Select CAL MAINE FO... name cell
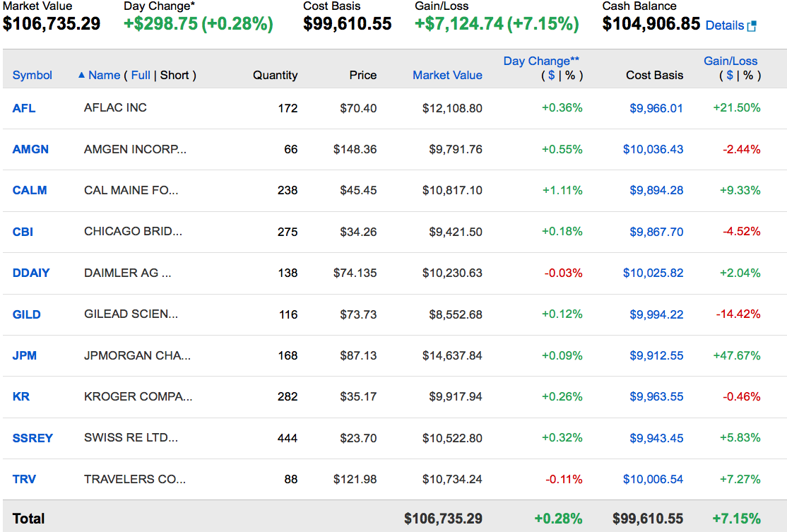This screenshot has height=532, width=787. pos(131,190)
